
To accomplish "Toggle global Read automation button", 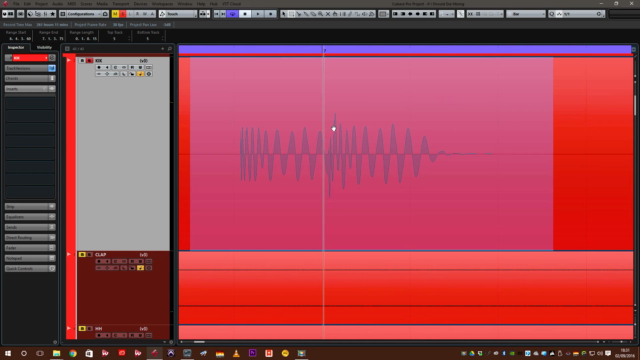I will click(x=137, y=14).
